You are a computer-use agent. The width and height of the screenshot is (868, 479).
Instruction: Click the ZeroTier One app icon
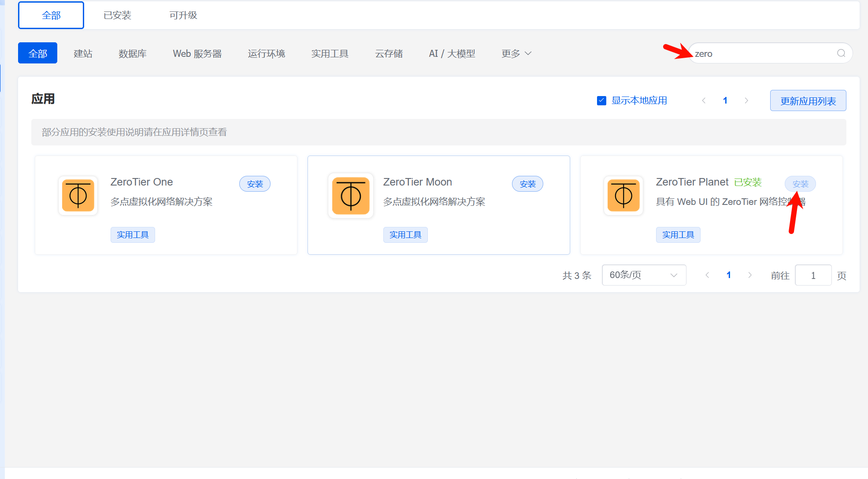pyautogui.click(x=78, y=196)
